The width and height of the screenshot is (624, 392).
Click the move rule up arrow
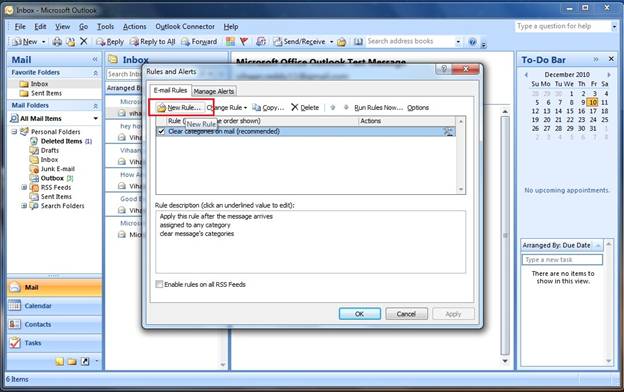click(x=333, y=107)
